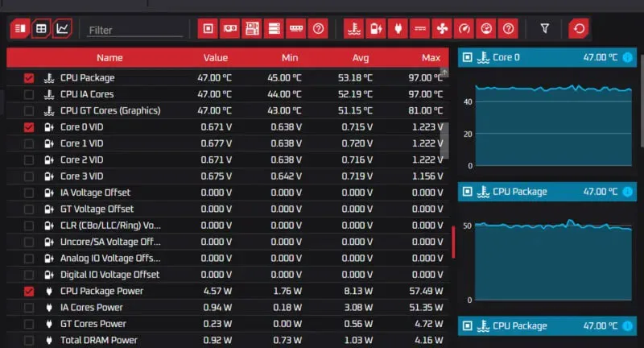The height and width of the screenshot is (348, 644).
Task: Show only CPU chip sensors toolbar icon
Action: [x=208, y=29]
